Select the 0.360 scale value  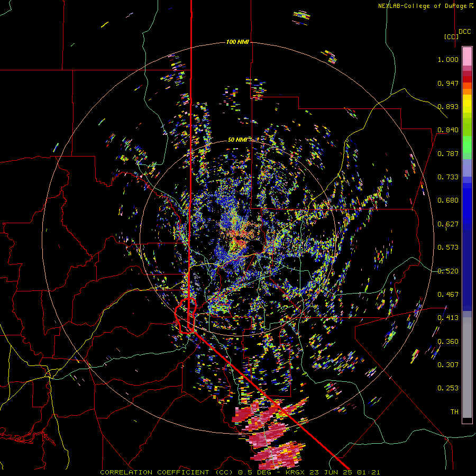[448, 342]
